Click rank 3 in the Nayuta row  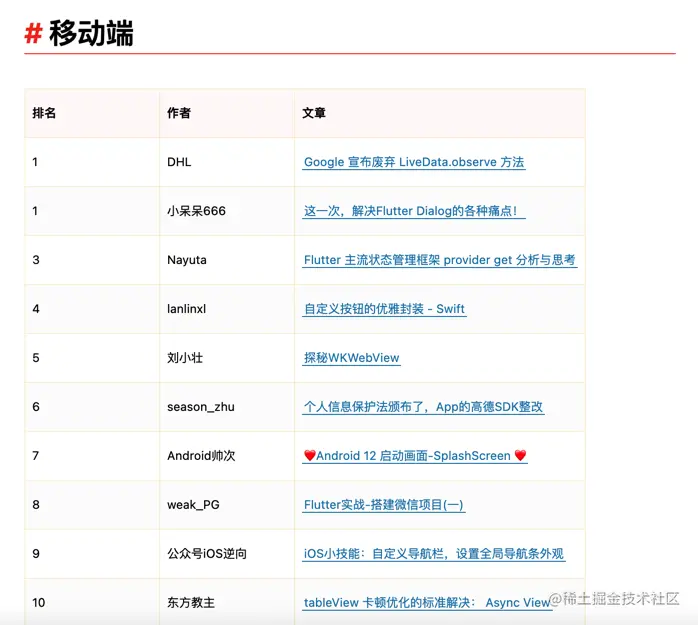36,260
